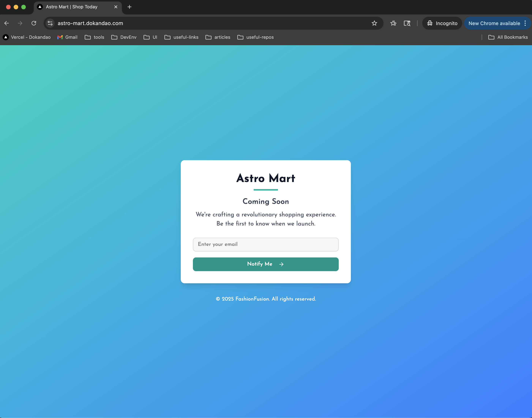Screen dimensions: 532x418
Task: Expand the useful-repos bookmark folder
Action: 255,37
